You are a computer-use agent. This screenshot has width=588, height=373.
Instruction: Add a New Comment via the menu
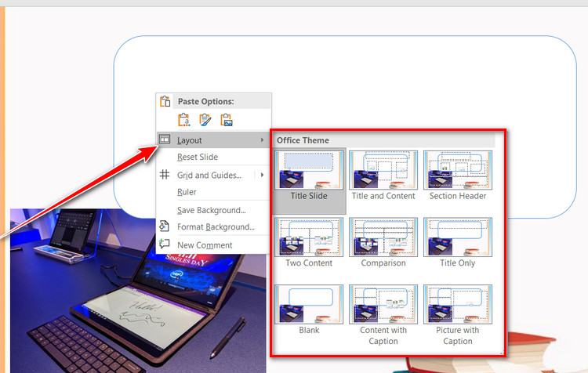[x=205, y=245]
